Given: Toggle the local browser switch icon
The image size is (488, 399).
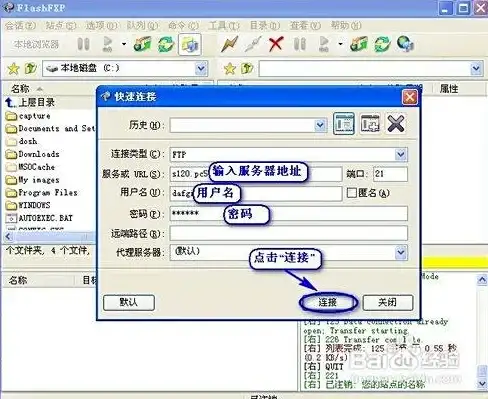Looking at the screenshot, I should [x=190, y=44].
